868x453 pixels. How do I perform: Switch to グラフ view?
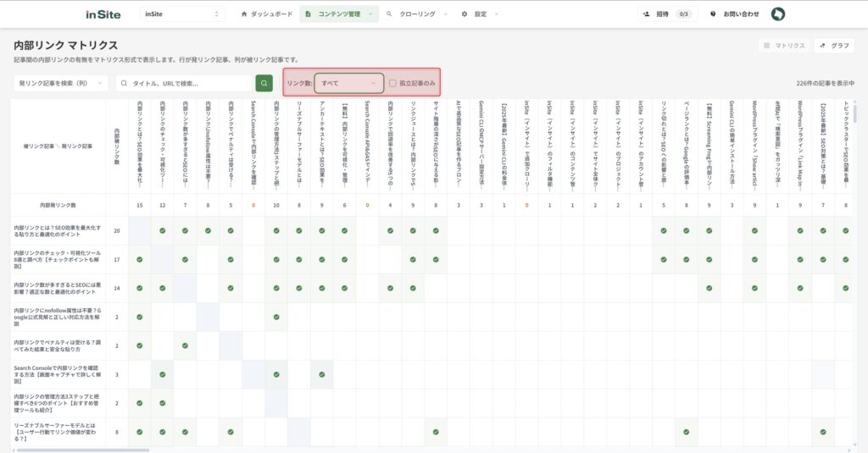click(x=834, y=46)
